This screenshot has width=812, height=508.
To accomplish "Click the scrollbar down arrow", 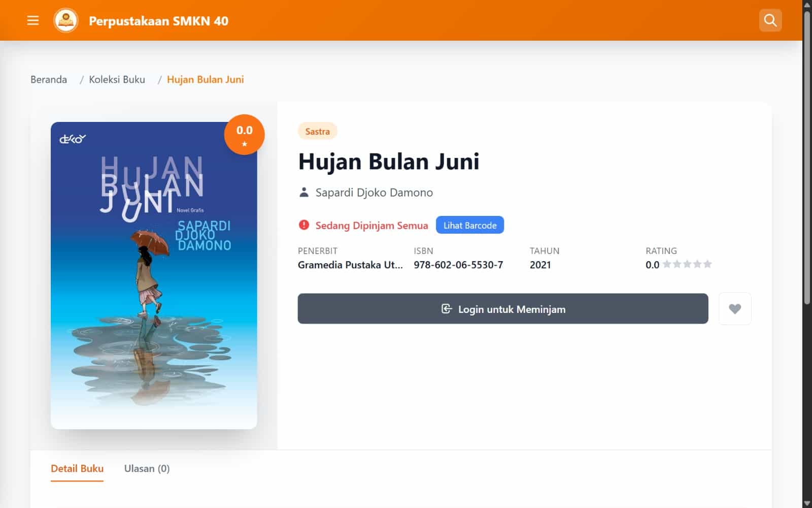I will 807,503.
